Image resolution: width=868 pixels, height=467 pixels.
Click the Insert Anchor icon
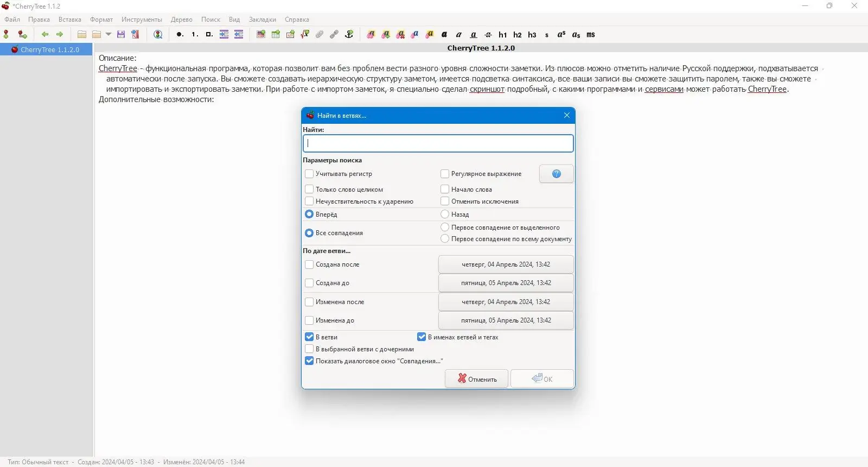pyautogui.click(x=349, y=34)
